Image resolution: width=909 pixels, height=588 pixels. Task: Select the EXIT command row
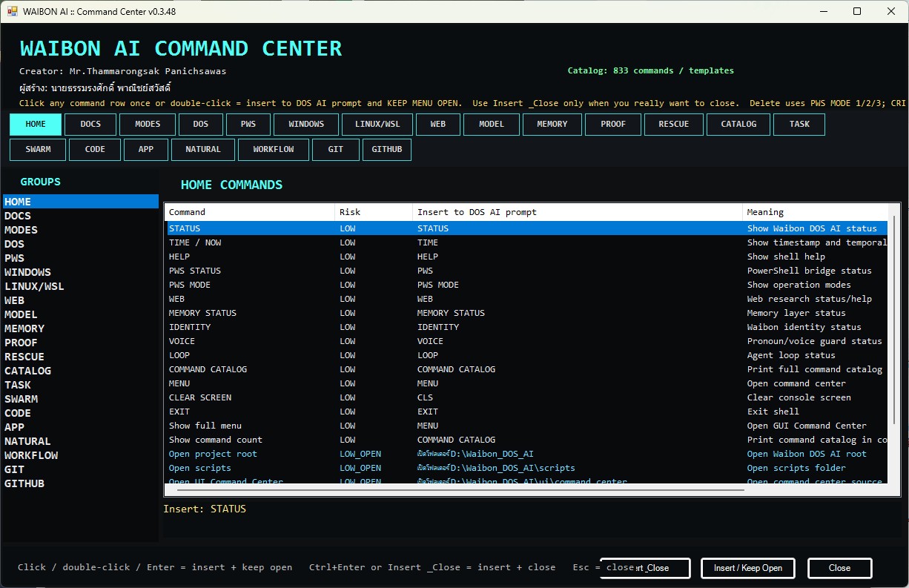[526, 412]
